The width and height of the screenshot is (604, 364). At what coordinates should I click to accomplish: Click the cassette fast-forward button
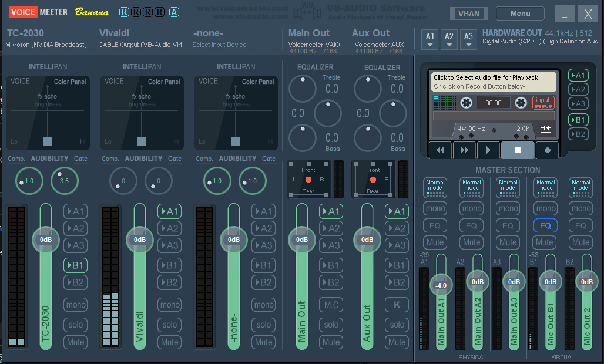click(x=464, y=150)
